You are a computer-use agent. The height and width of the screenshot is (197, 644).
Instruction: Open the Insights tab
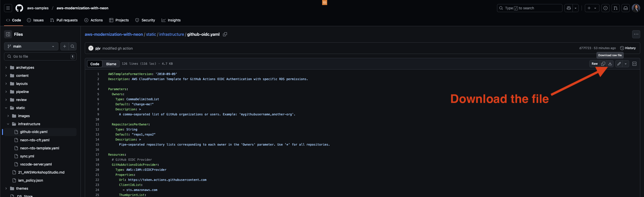171,20
